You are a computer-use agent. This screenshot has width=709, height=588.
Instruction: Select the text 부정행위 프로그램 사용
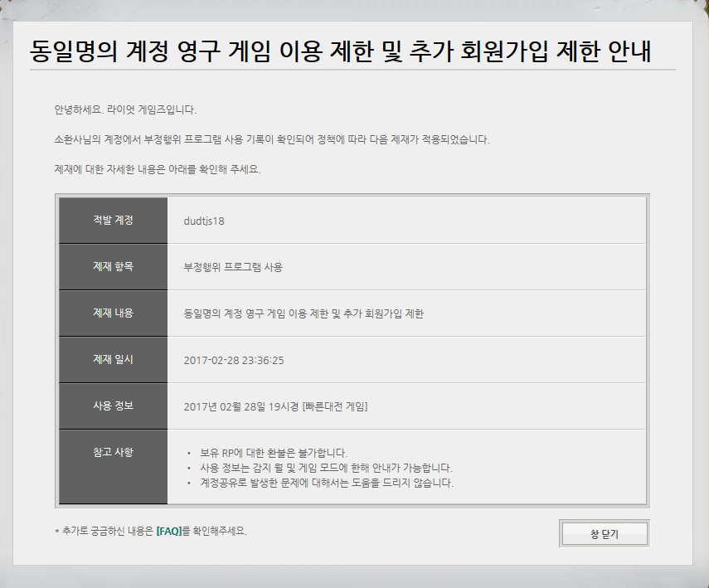pos(233,267)
